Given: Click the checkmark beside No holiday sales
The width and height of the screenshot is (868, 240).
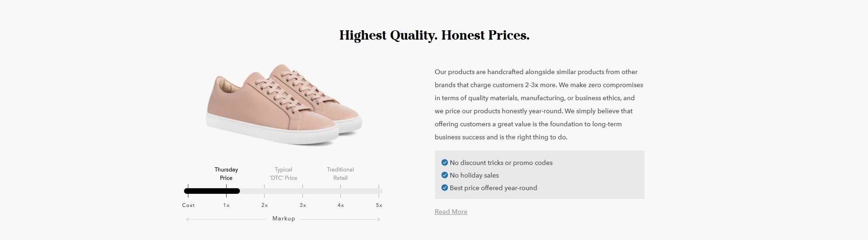Looking at the screenshot, I should [x=444, y=175].
